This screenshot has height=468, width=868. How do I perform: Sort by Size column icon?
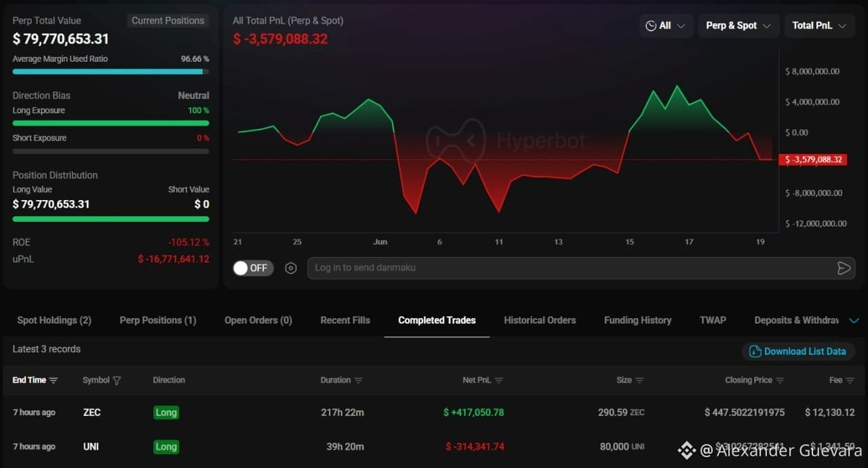click(639, 381)
